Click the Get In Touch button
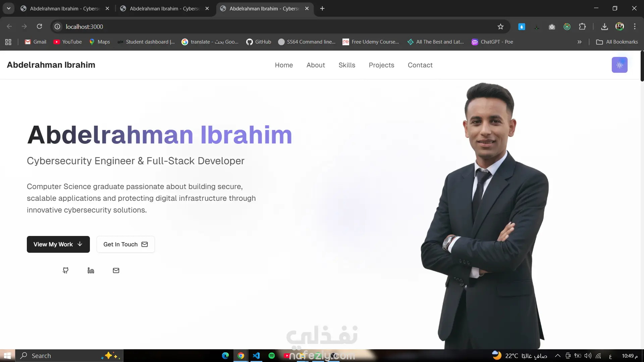The width and height of the screenshot is (644, 362). click(x=125, y=244)
